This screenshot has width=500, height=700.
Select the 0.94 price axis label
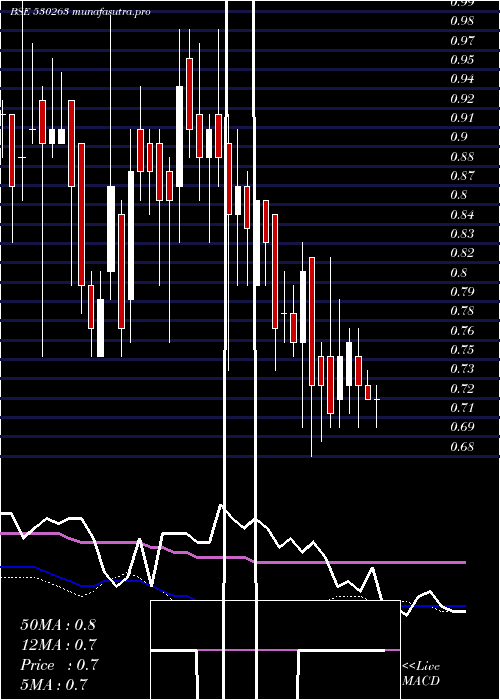point(462,79)
